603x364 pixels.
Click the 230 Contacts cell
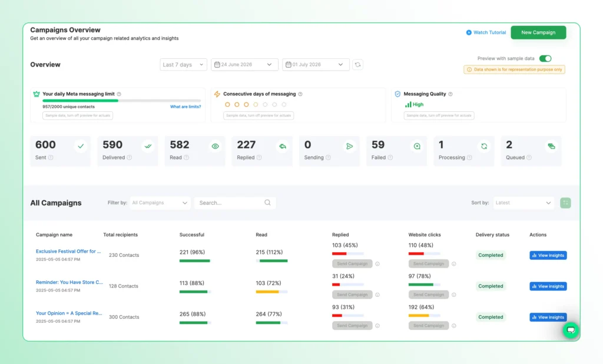pyautogui.click(x=124, y=255)
